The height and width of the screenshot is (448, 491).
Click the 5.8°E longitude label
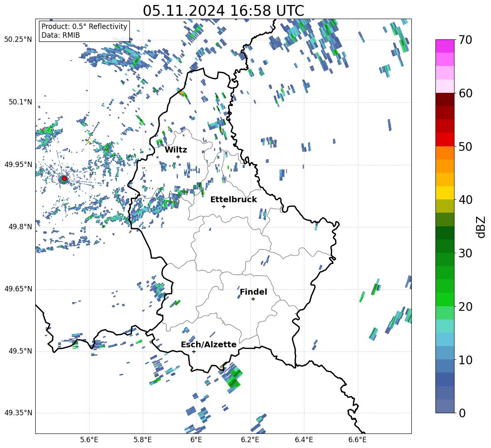point(143,440)
